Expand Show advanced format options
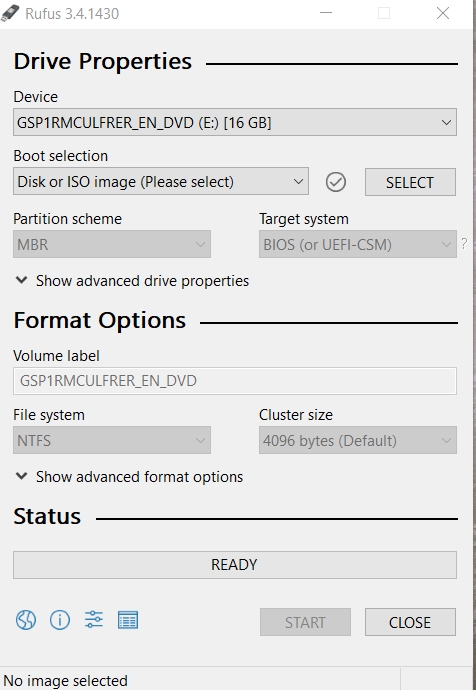 point(129,477)
